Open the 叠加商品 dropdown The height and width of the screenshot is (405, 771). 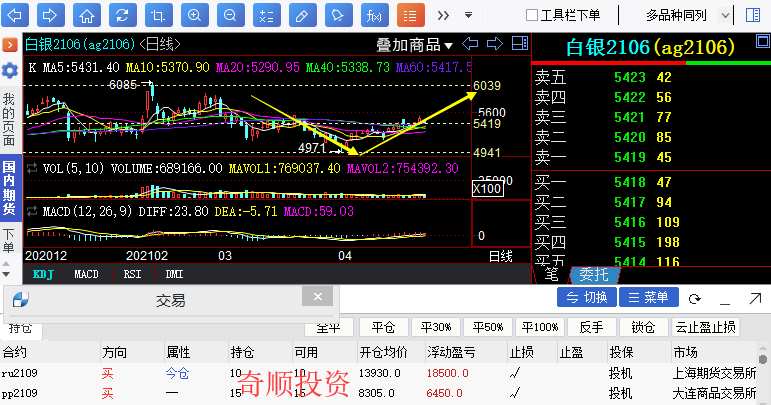pos(414,45)
